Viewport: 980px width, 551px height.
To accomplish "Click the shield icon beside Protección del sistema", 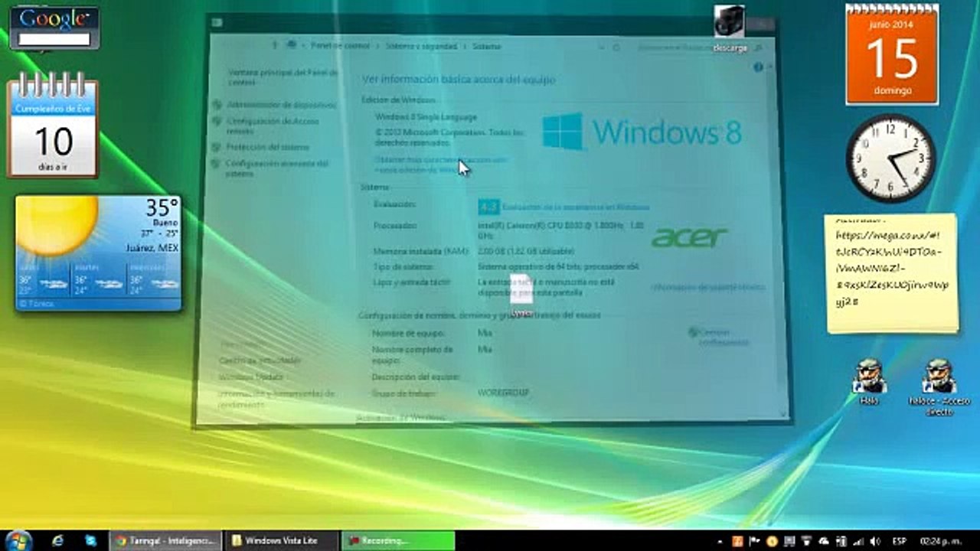I will tap(217, 146).
